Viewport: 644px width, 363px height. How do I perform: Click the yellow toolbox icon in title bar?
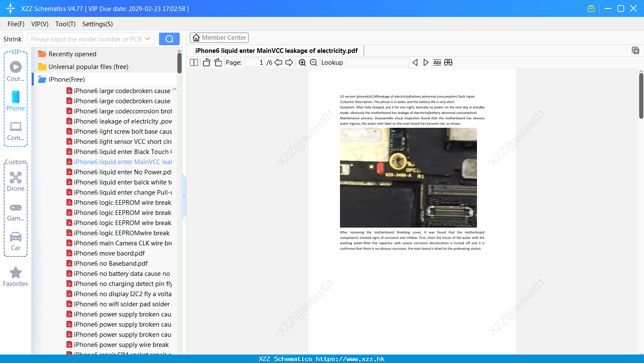click(x=591, y=8)
